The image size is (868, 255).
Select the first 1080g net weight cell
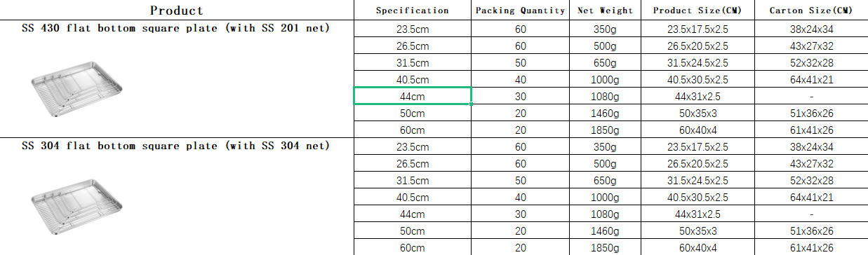pos(605,97)
